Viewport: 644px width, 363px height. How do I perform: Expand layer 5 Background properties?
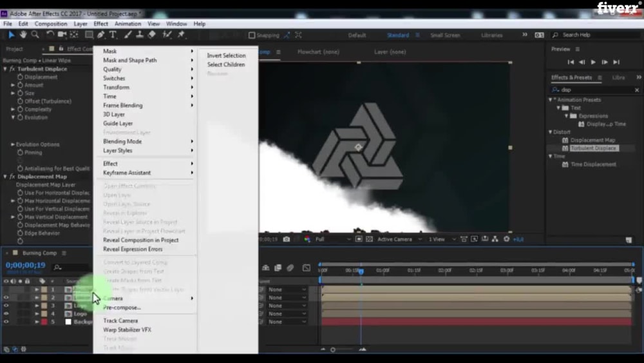pyautogui.click(x=37, y=322)
